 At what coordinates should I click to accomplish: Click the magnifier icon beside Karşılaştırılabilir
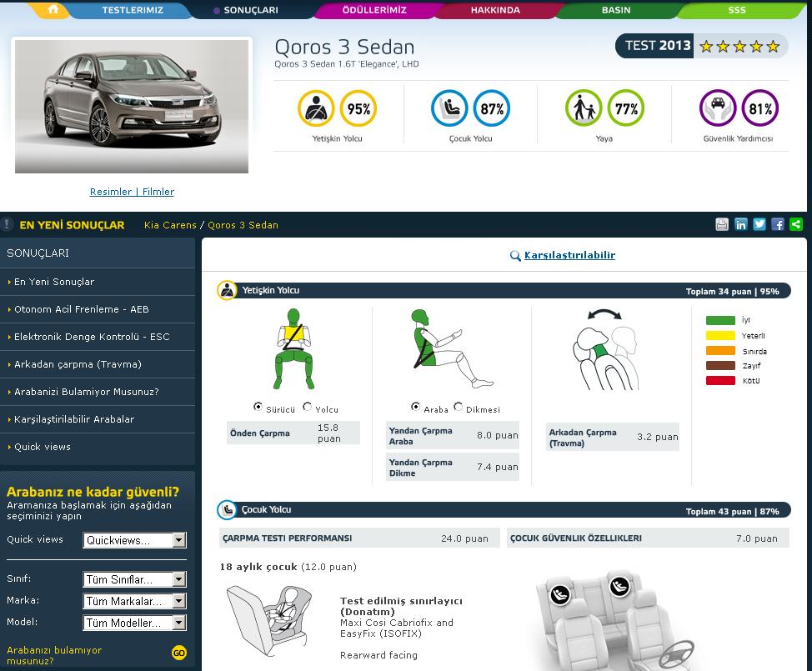coord(515,255)
